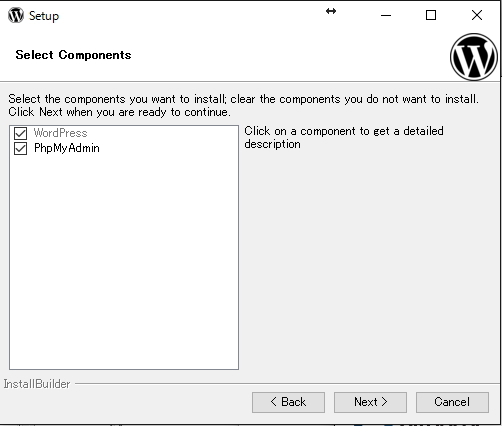Image resolution: width=502 pixels, height=426 pixels.
Task: Click the Setup title text in title bar
Action: (44, 16)
